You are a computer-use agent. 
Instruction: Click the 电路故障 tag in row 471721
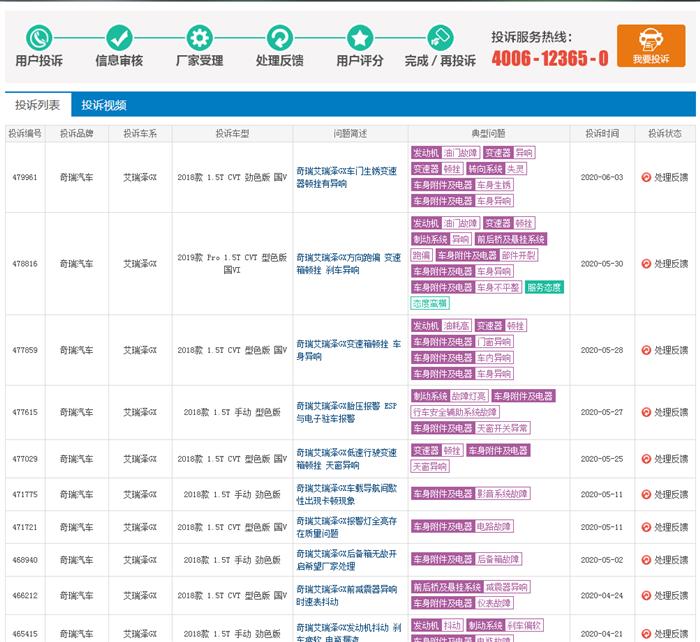point(493,526)
